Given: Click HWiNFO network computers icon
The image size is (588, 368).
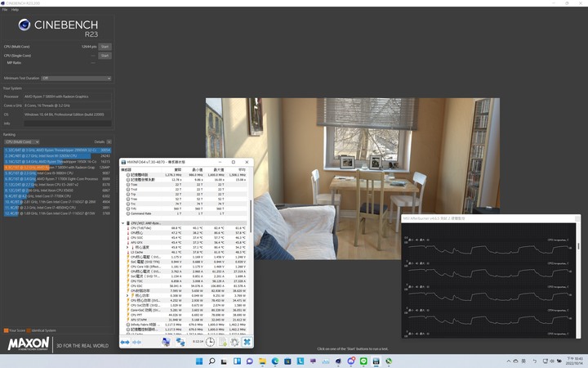Looking at the screenshot, I should pyautogui.click(x=180, y=342).
